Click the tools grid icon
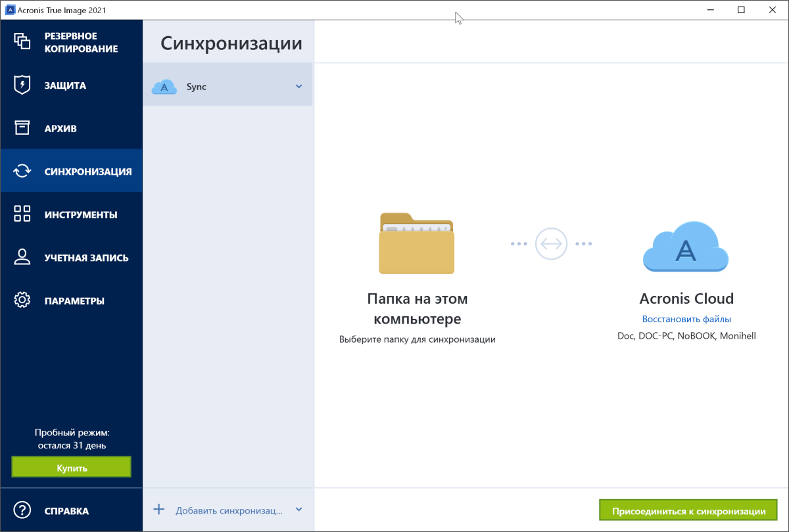Image resolution: width=789 pixels, height=532 pixels. click(22, 214)
